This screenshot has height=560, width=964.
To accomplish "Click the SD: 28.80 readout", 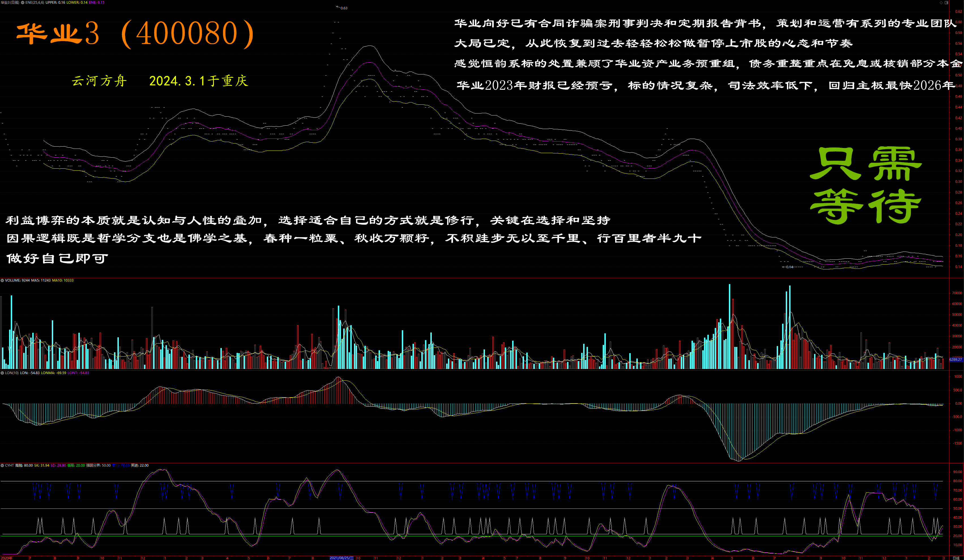I will (58, 465).
